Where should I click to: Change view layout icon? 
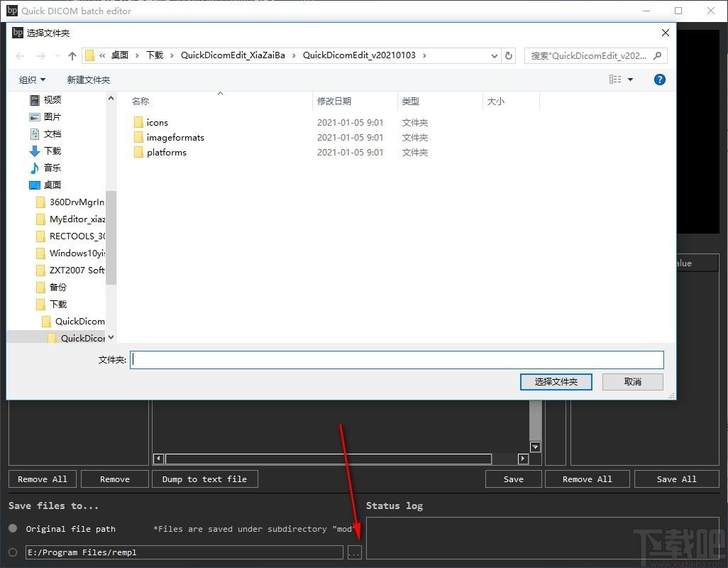tap(615, 80)
